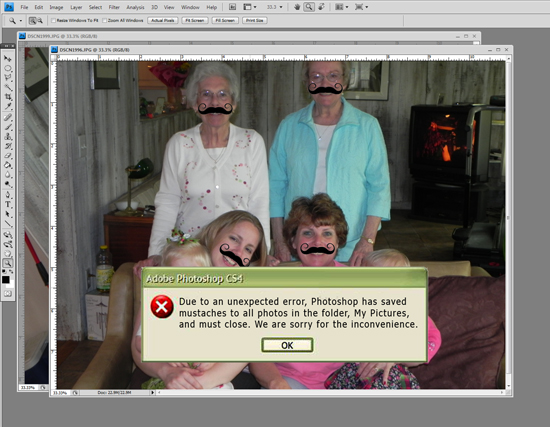Open the 3D menu
Image resolution: width=550 pixels, height=427 pixels.
tap(154, 7)
